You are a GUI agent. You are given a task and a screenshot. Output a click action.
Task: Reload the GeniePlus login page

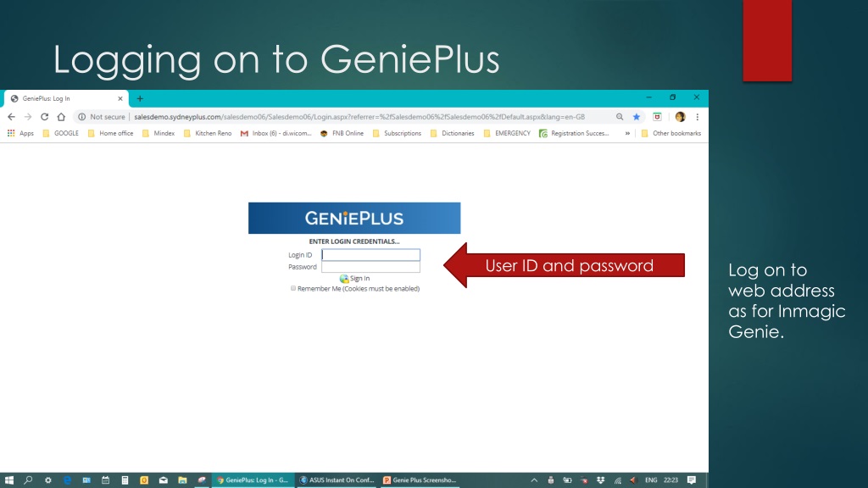pyautogui.click(x=44, y=117)
